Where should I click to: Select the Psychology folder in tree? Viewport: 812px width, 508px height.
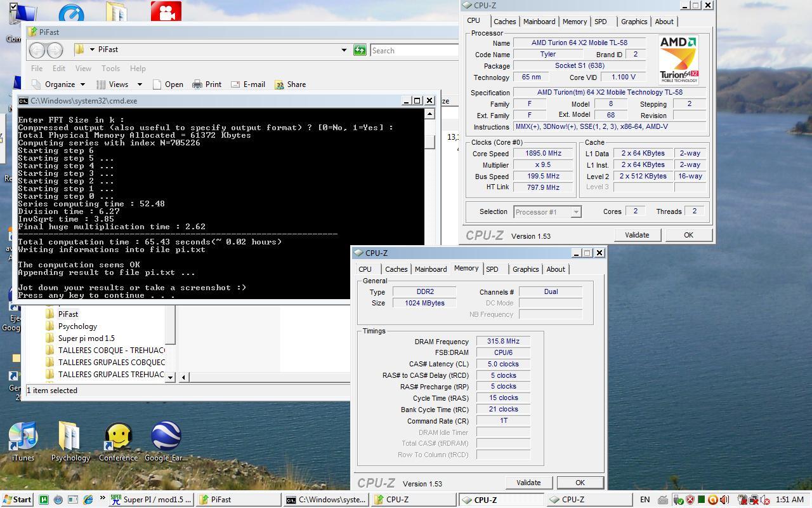tap(77, 326)
